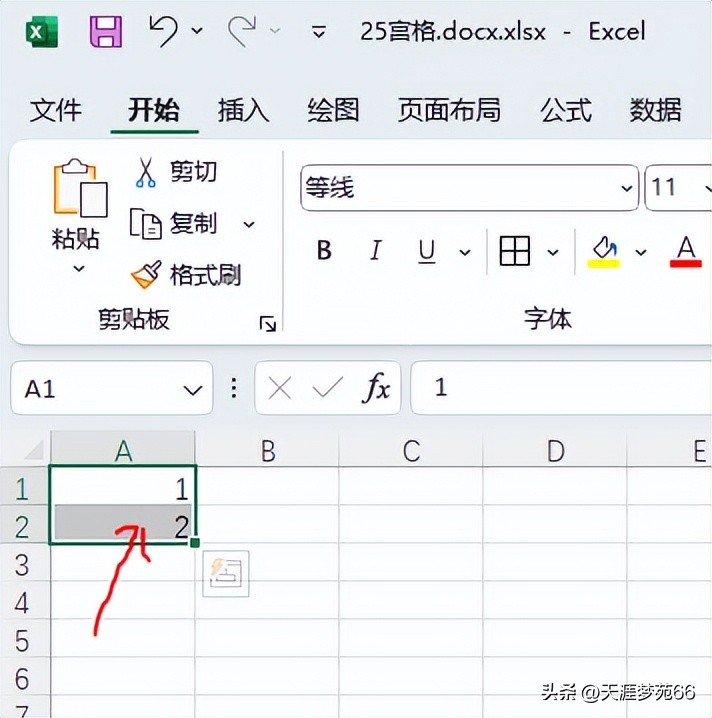712x718 pixels.
Task: Switch to the 插入 ribbon tab
Action: pyautogui.click(x=243, y=110)
